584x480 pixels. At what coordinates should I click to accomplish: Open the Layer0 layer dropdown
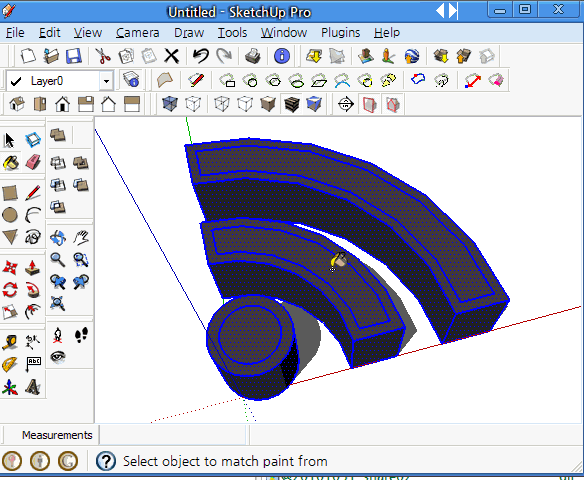click(x=106, y=81)
